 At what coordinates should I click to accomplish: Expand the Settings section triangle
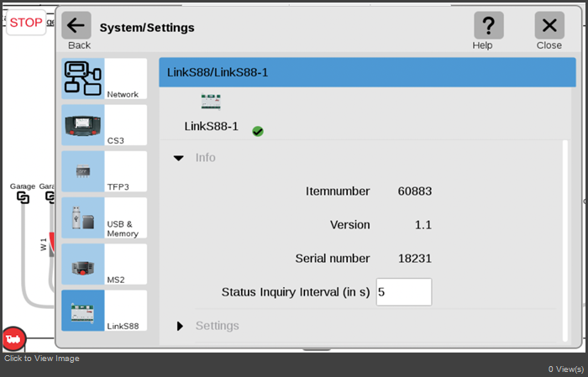tap(180, 326)
